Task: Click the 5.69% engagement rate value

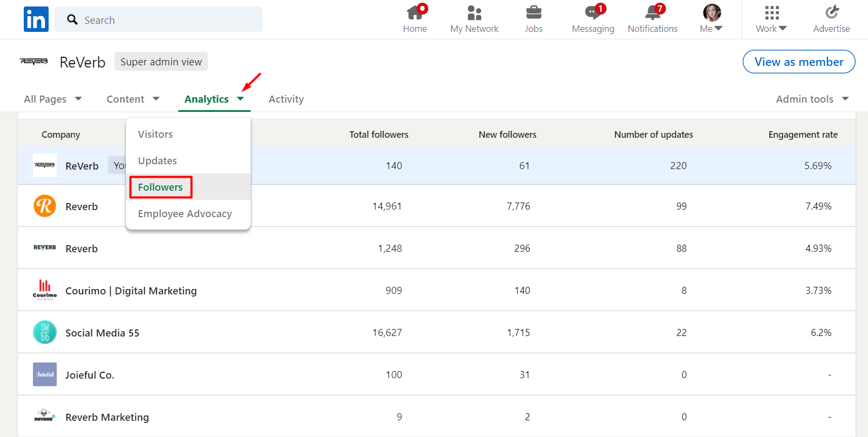Action: coord(818,165)
